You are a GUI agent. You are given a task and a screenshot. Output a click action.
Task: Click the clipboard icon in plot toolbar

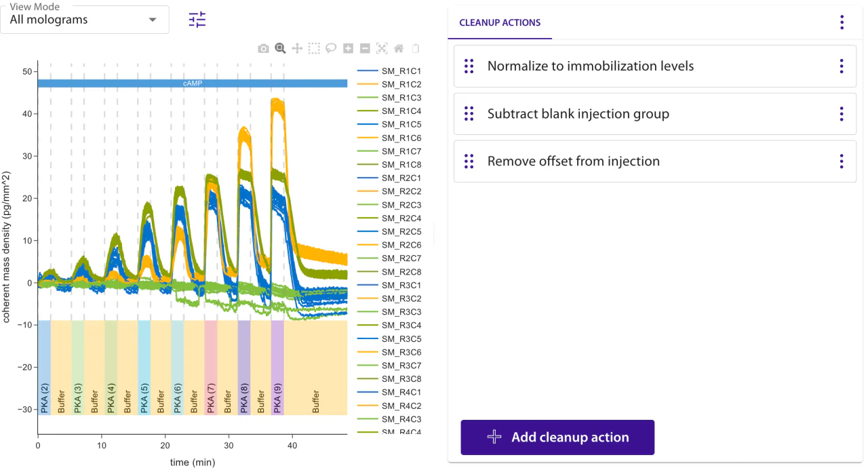tap(416, 48)
